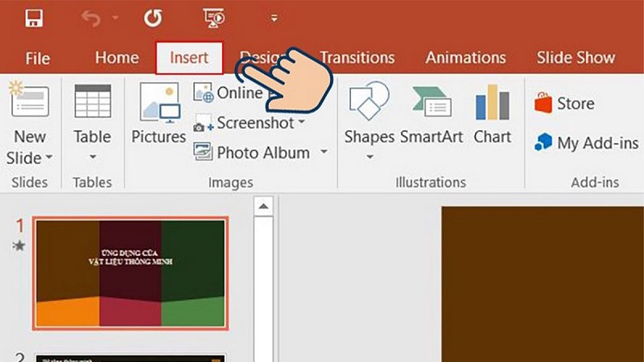Click the New Slide icon
This screenshot has width=644, height=362.
(30, 100)
